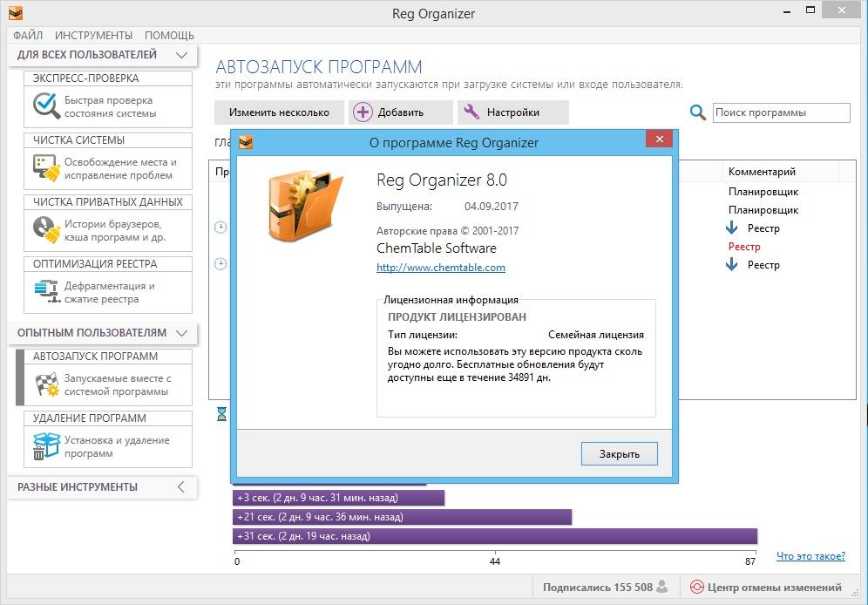Focus the Поиск программы search field

click(781, 112)
